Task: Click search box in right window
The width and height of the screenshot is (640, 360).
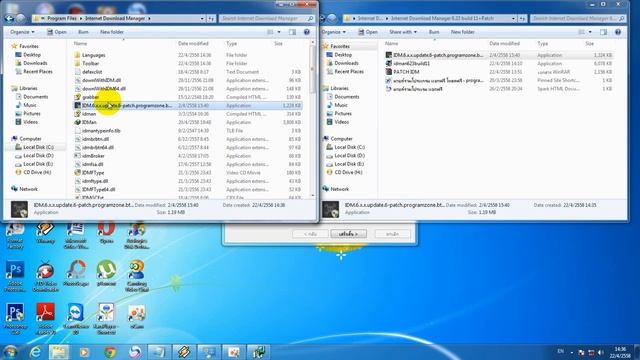Action: point(578,18)
